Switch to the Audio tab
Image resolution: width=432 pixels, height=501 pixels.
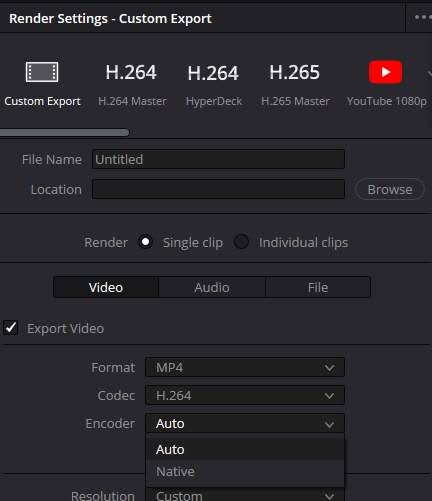[212, 287]
